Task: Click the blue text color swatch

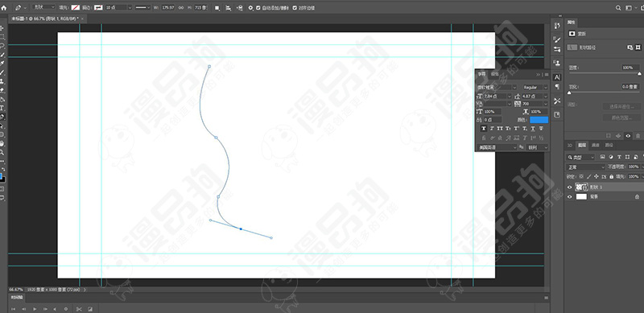Action: (x=539, y=120)
